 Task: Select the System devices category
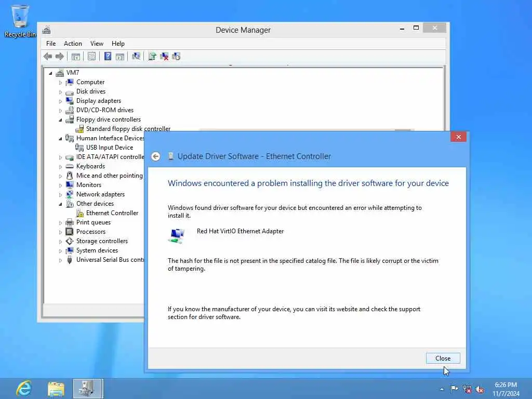pyautogui.click(x=97, y=250)
